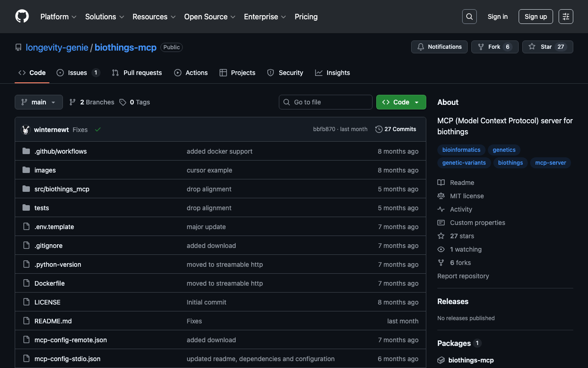Click the bioinformatics topic tag
Viewport: 588px width, 368px height.
coord(461,150)
